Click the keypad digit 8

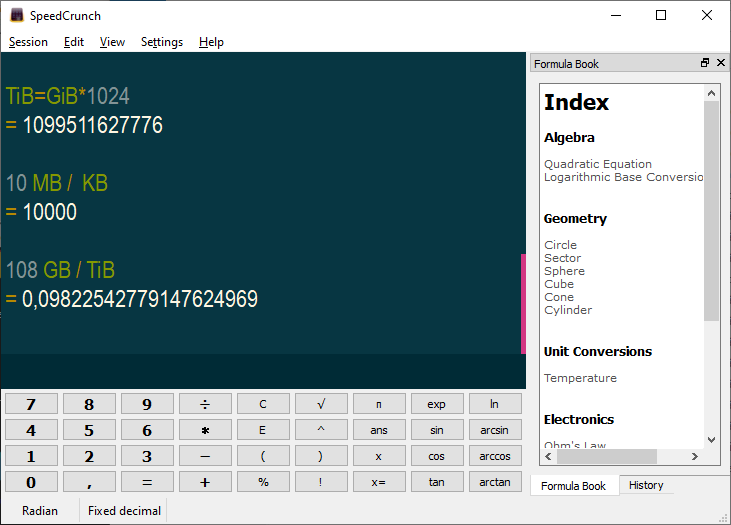tap(89, 404)
